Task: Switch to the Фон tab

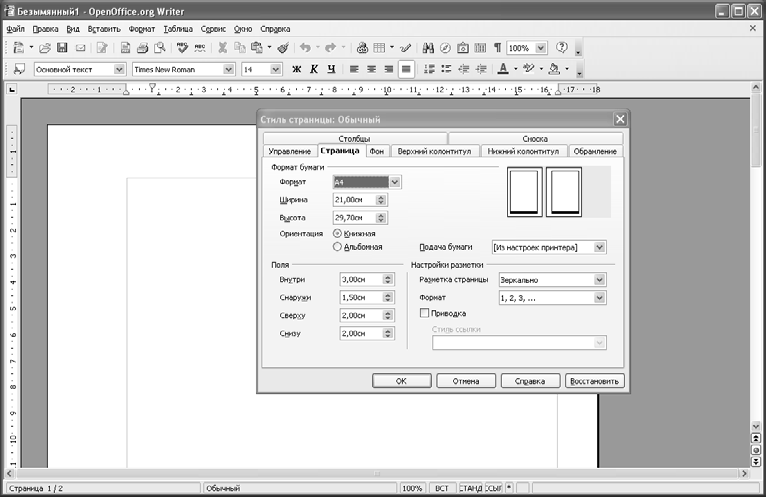Action: point(377,151)
